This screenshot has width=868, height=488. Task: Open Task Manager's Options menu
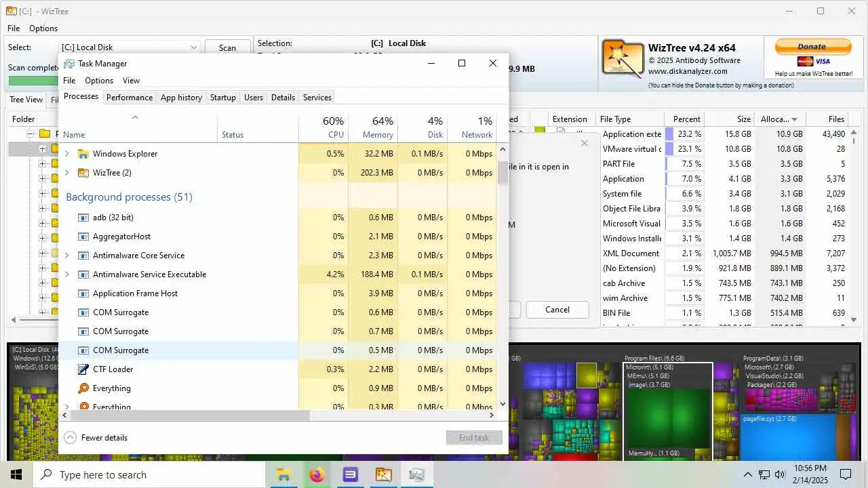[99, 81]
